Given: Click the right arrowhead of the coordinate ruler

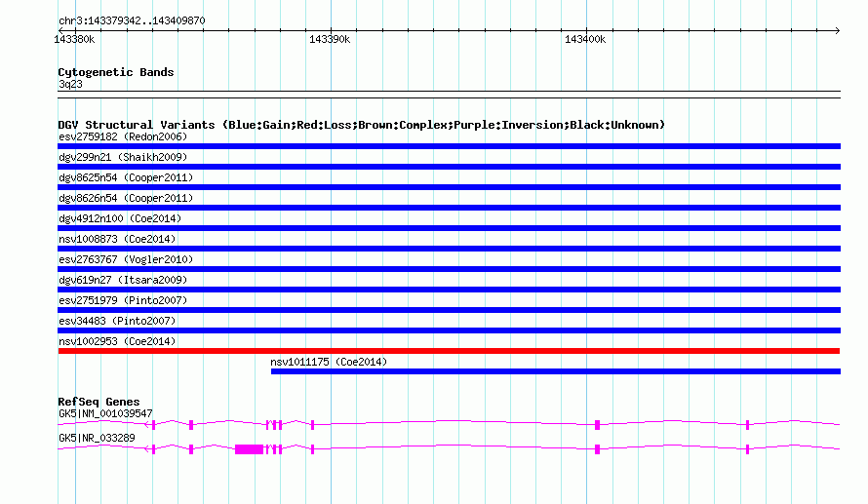Looking at the screenshot, I should pyautogui.click(x=837, y=30).
